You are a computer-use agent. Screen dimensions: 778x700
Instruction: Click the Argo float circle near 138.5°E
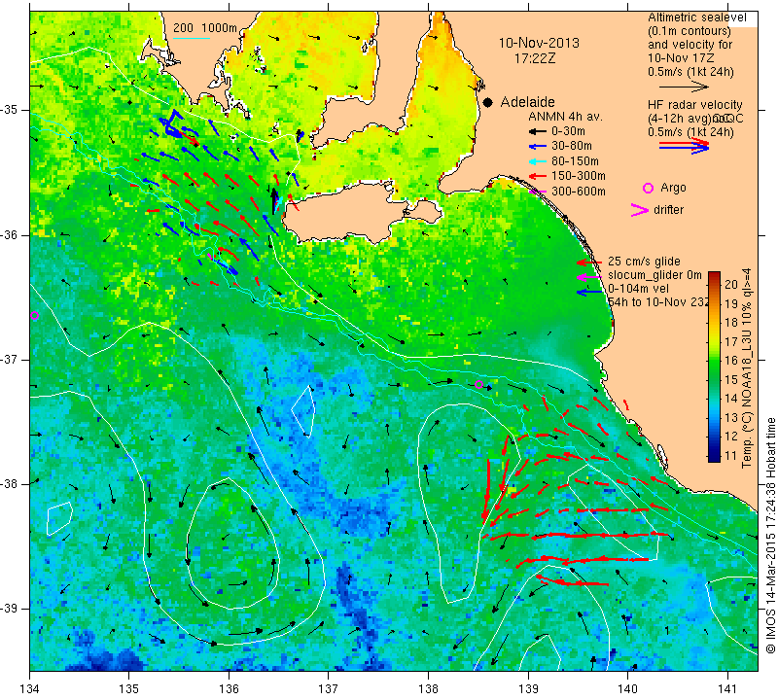pos(478,384)
